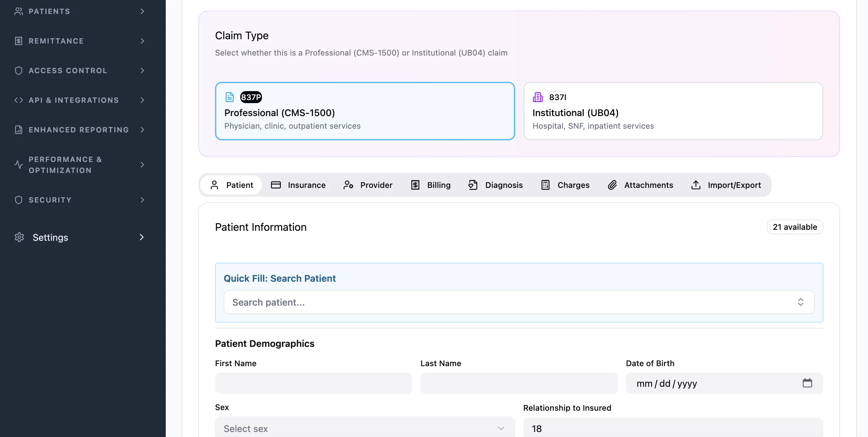Open the Charges tab
This screenshot has height=437, width=868.
[x=565, y=185]
